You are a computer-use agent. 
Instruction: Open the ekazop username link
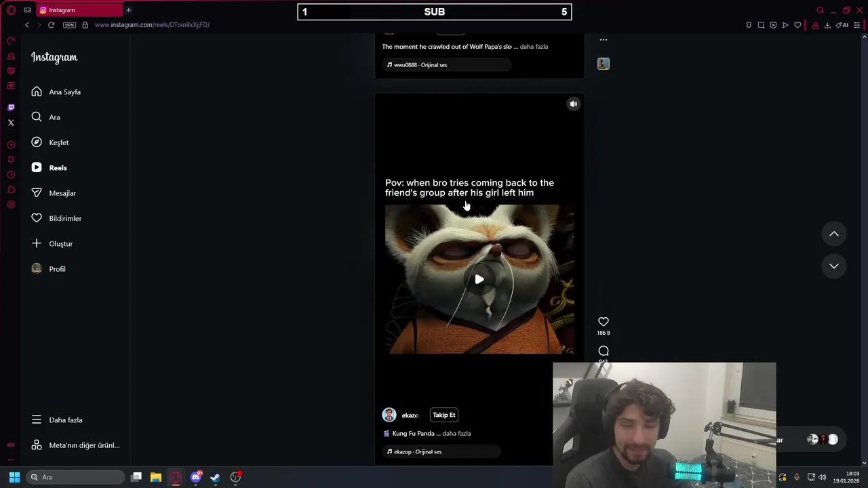410,415
